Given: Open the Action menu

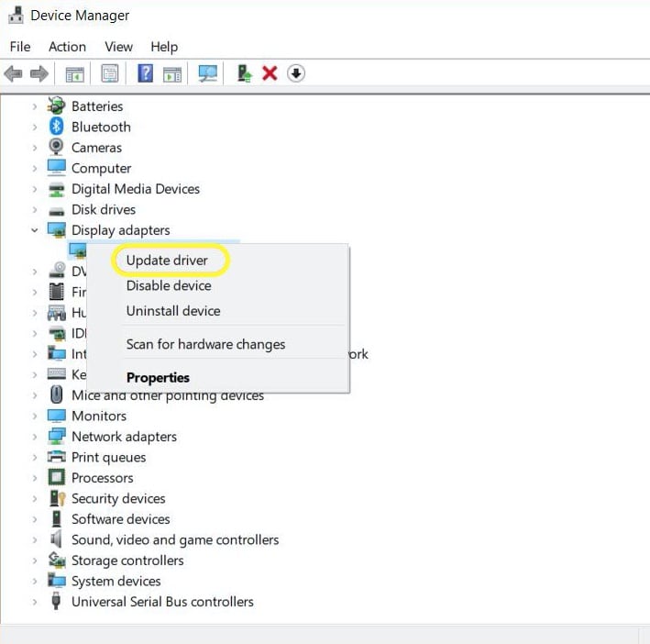Looking at the screenshot, I should (67, 47).
